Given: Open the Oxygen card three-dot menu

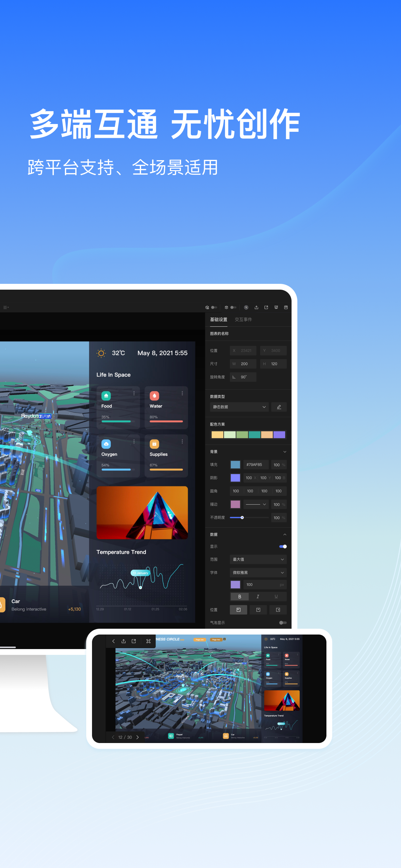Looking at the screenshot, I should point(134,441).
